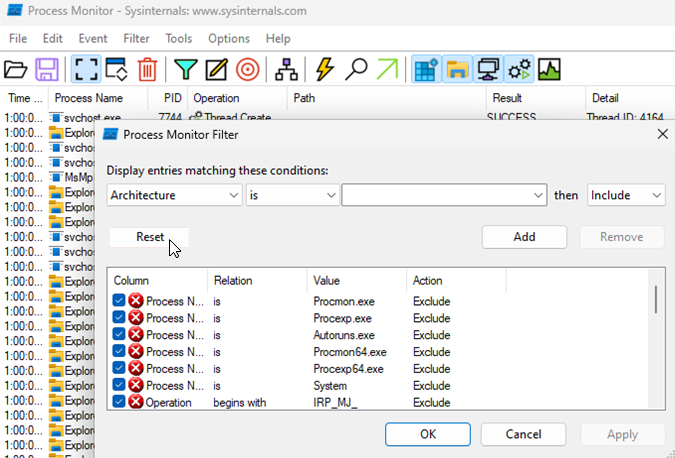The height and width of the screenshot is (458, 675).
Task: Click the Open folder toolbar icon
Action: [x=16, y=69]
